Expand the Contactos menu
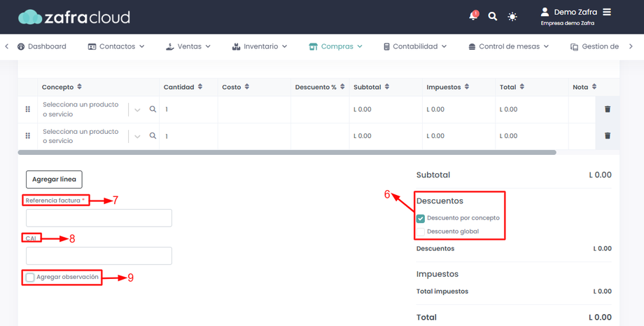644x326 pixels. 116,46
